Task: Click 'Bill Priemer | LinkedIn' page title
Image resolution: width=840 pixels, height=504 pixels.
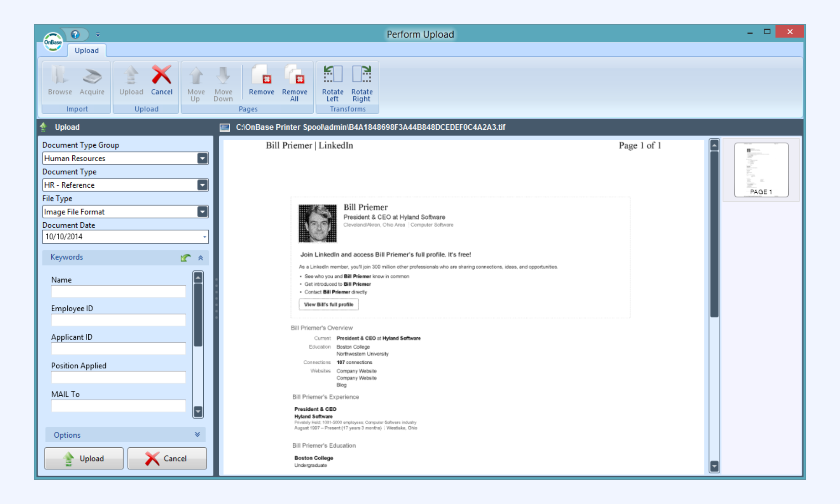Action: click(x=310, y=145)
